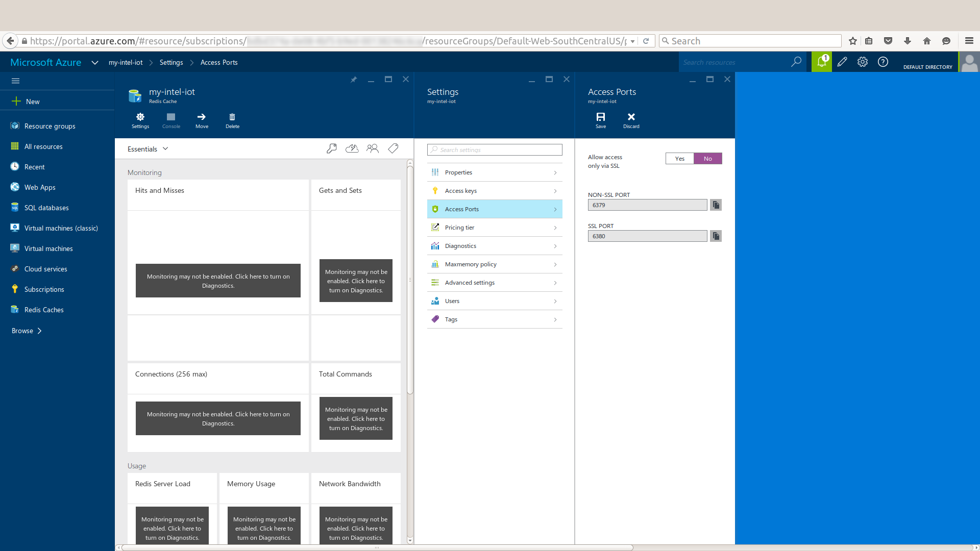Set SSL-only access to Yes
The image size is (980, 551).
(x=679, y=159)
